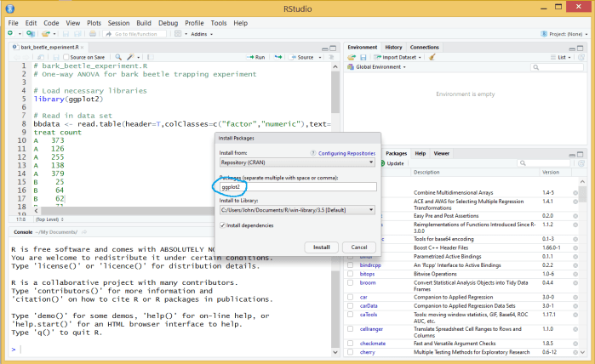Switch to the Viewer tab
The image size is (595, 364).
[x=441, y=154]
